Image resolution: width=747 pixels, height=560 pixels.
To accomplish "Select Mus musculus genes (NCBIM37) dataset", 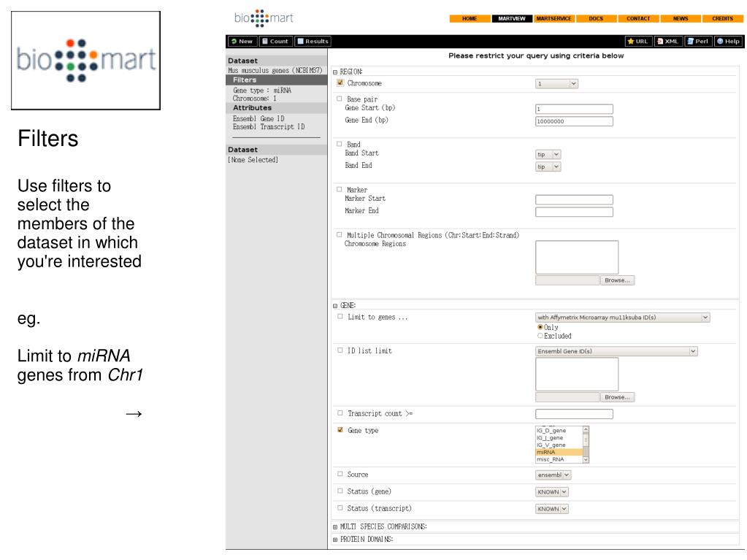I will 275,71.
